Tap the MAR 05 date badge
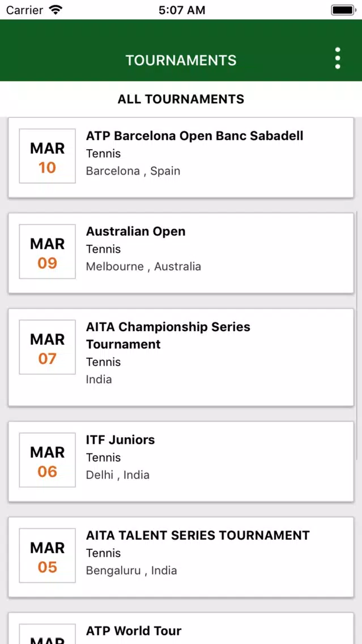Viewport: 362px width, 644px height. click(x=47, y=556)
